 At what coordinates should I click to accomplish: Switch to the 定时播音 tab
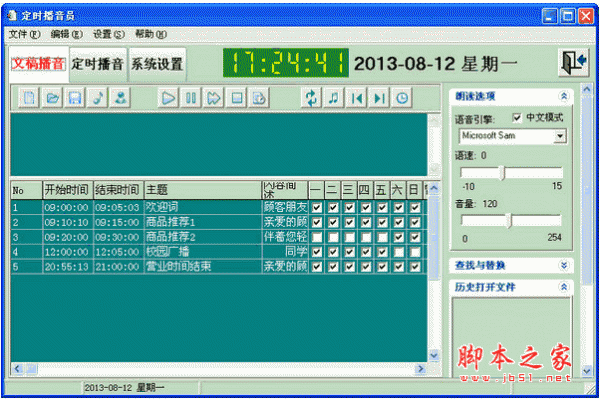(x=98, y=64)
